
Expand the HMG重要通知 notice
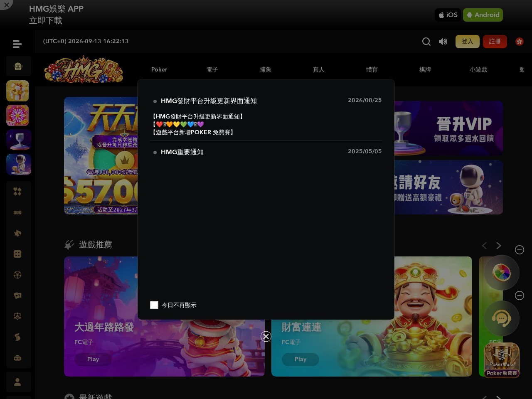(266, 152)
